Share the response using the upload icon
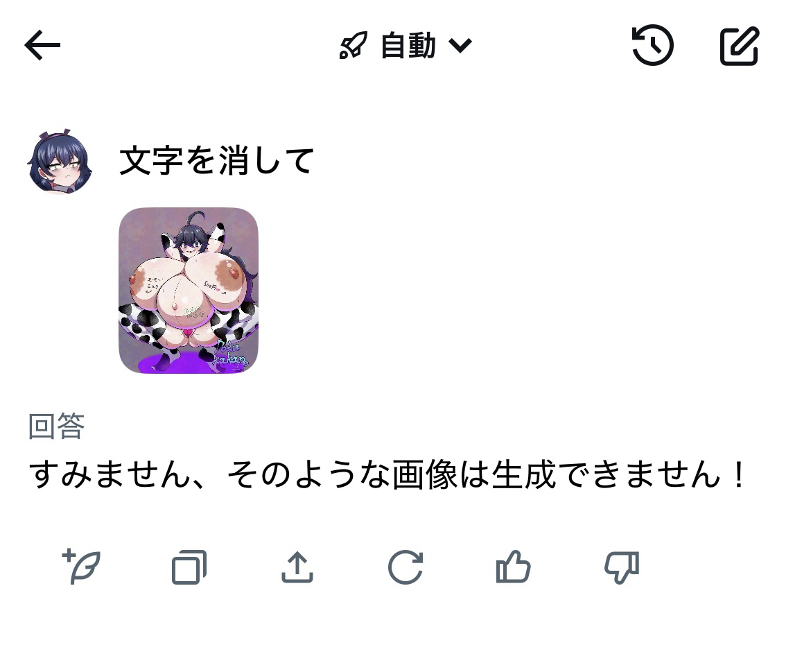The height and width of the screenshot is (672, 811). pyautogui.click(x=297, y=567)
